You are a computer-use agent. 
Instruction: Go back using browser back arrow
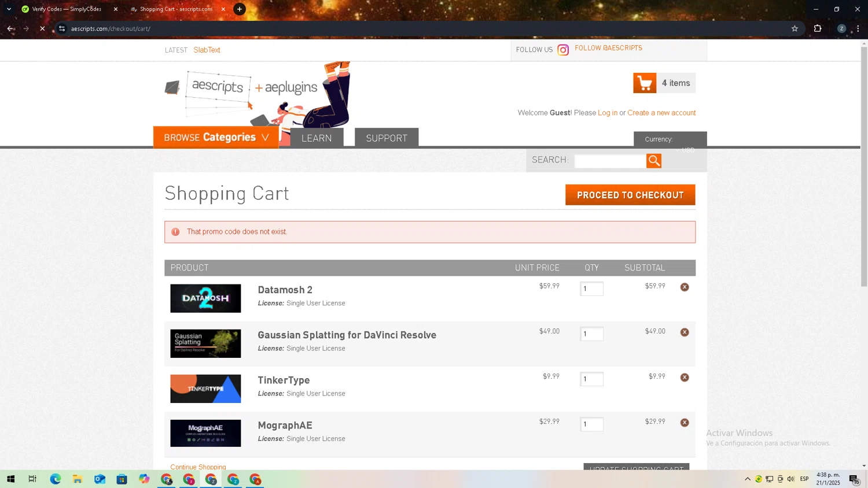point(10,28)
